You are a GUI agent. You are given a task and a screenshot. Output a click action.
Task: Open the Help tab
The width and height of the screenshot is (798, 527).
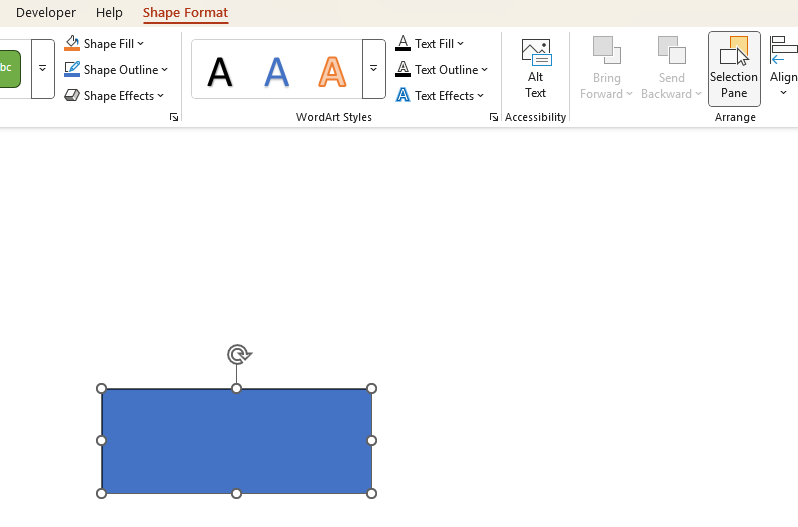pos(109,13)
